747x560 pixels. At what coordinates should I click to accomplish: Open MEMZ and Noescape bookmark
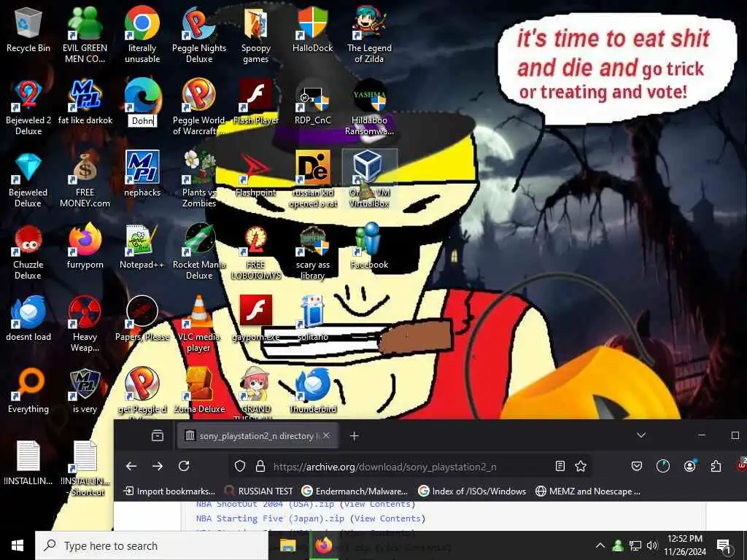pos(588,491)
